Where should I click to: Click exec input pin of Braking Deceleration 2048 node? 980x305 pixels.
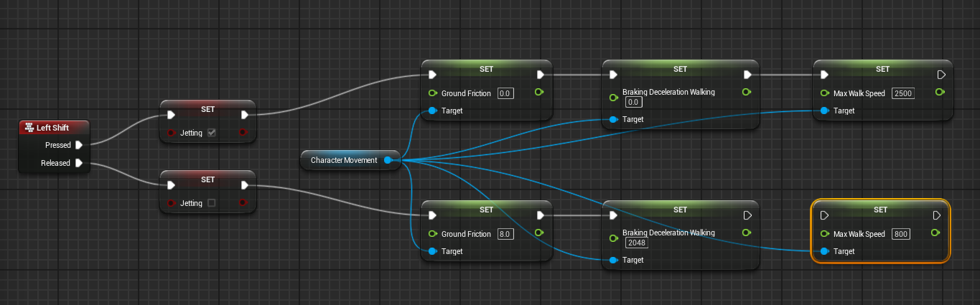click(612, 215)
